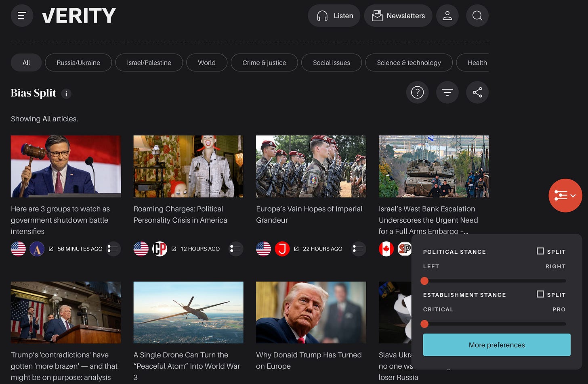Image resolution: width=588 pixels, height=384 pixels.
Task: Click the gavel photo thumbnail
Action: [x=66, y=166]
